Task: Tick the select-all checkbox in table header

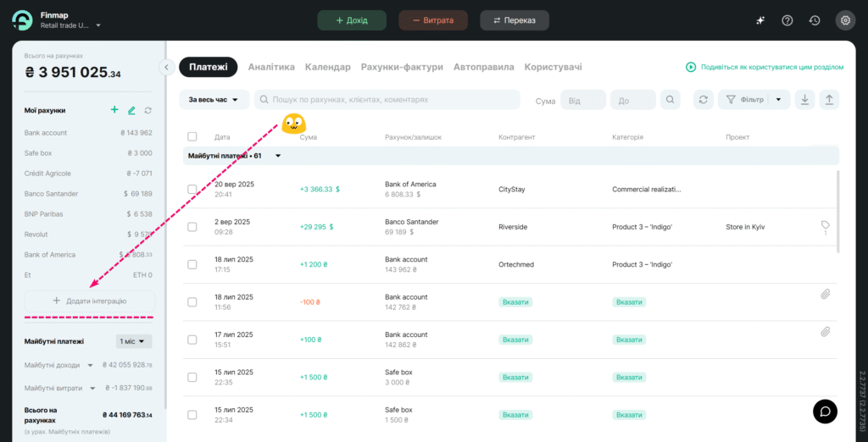Action: click(x=192, y=136)
